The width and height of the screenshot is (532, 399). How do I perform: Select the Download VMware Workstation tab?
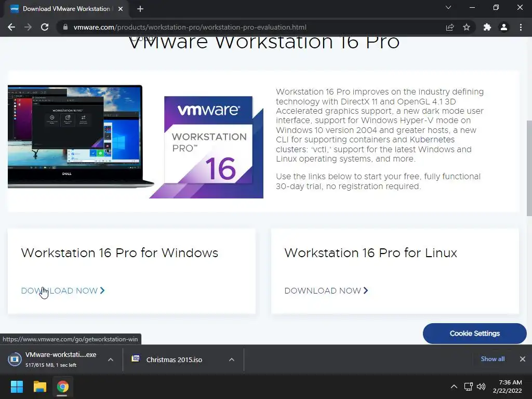[x=66, y=9]
